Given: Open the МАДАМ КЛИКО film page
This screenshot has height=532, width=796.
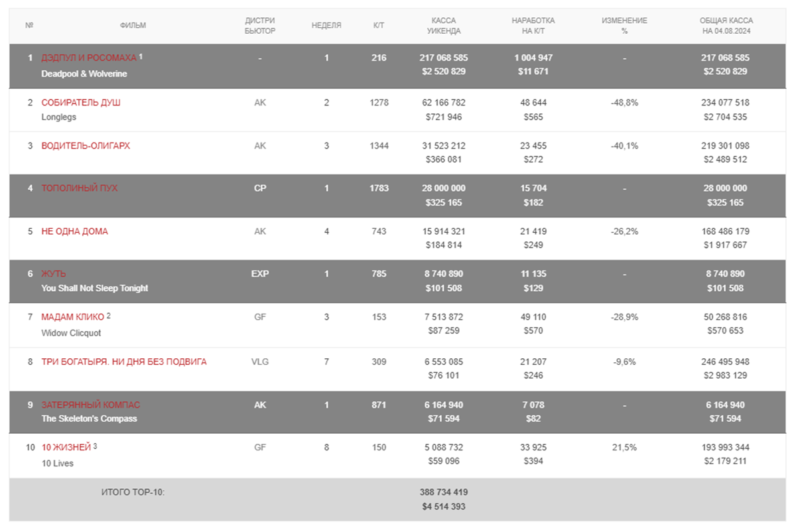Looking at the screenshot, I should [x=72, y=317].
